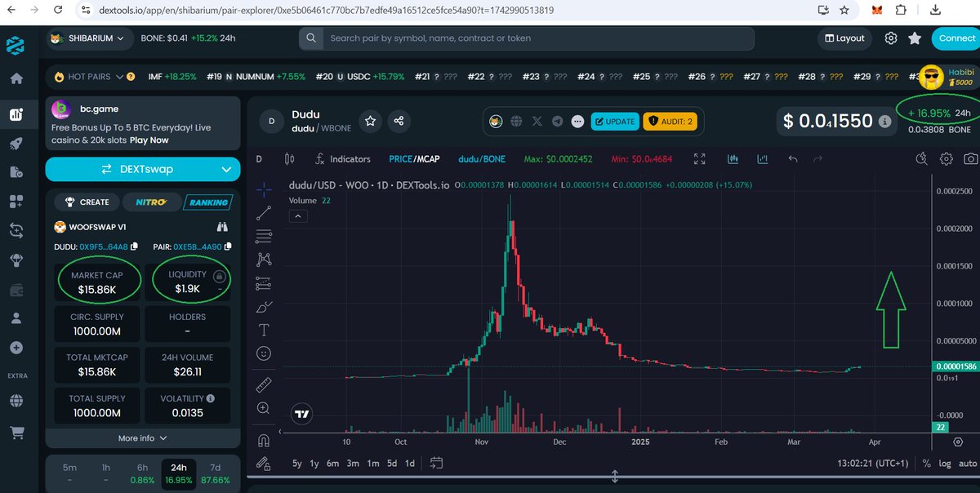Share the Dudu pair with share icon
Image resolution: width=980 pixels, height=493 pixels.
pyautogui.click(x=399, y=121)
